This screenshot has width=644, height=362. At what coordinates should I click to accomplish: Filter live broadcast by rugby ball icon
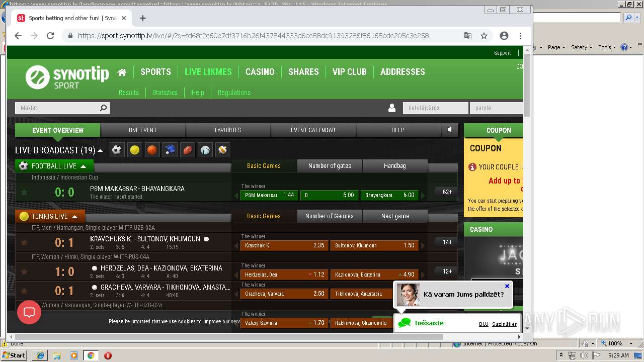coord(188,150)
